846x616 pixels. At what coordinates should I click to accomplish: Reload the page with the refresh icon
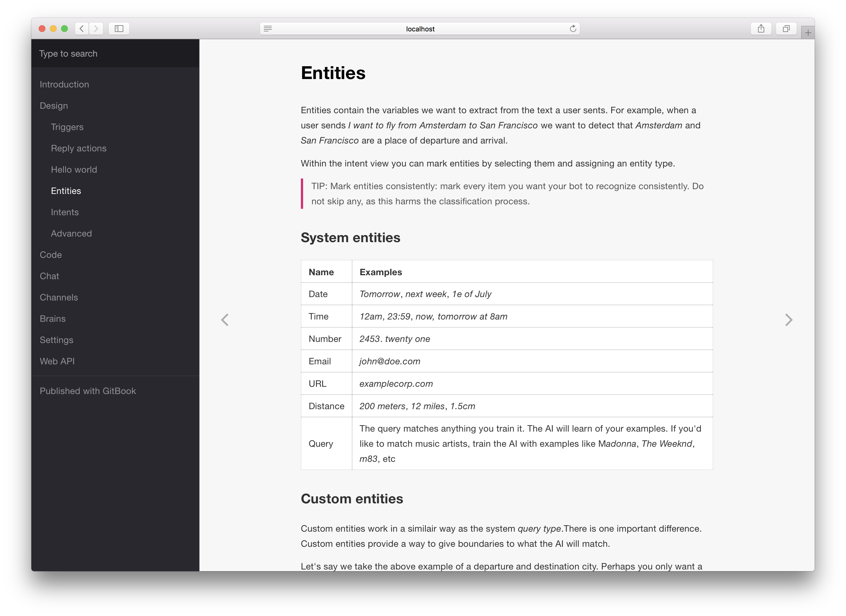click(573, 29)
